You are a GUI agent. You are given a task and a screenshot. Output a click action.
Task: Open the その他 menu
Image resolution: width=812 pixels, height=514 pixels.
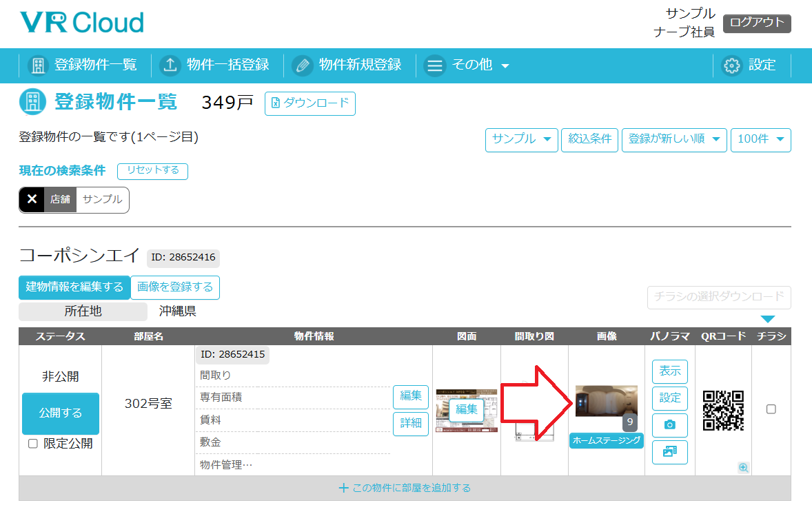(467, 65)
